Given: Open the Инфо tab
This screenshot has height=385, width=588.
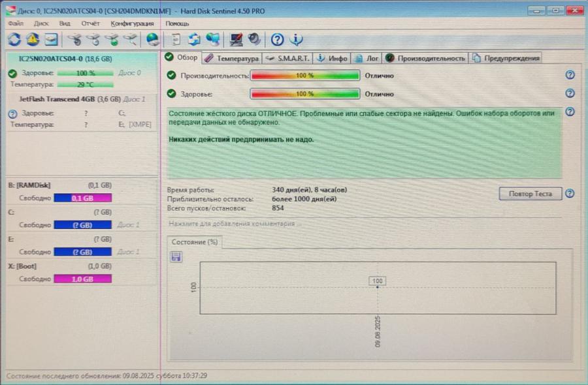Looking at the screenshot, I should 333,59.
